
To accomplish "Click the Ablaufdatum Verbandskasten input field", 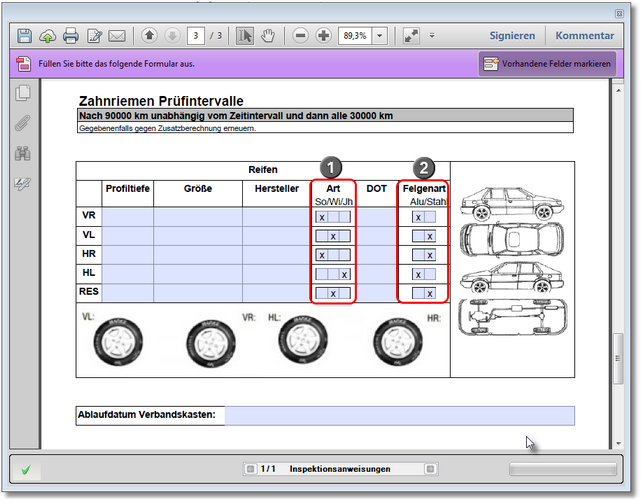I will pos(399,416).
